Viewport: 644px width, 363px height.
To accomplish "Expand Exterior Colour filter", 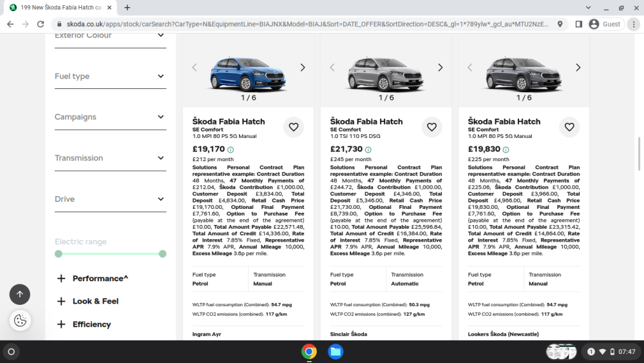I will click(111, 35).
